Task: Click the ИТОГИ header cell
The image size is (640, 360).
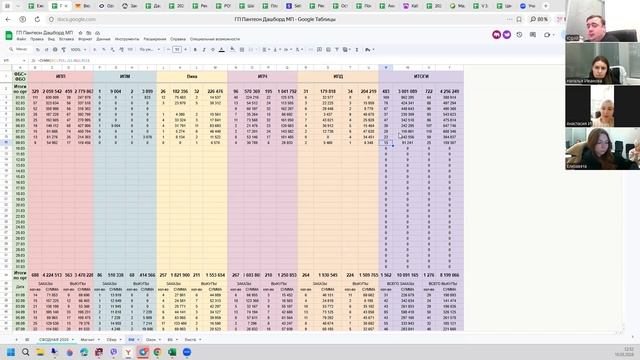Action: point(421,76)
